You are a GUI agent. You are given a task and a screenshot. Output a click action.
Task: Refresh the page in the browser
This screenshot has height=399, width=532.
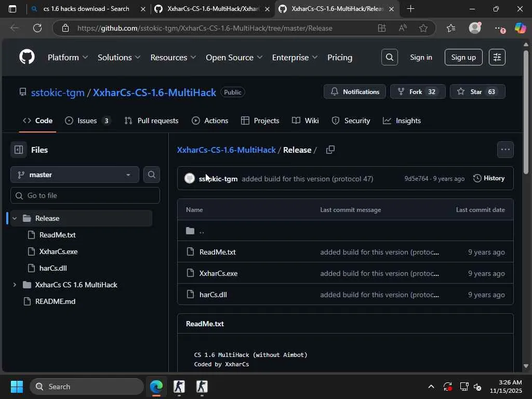coord(37,28)
